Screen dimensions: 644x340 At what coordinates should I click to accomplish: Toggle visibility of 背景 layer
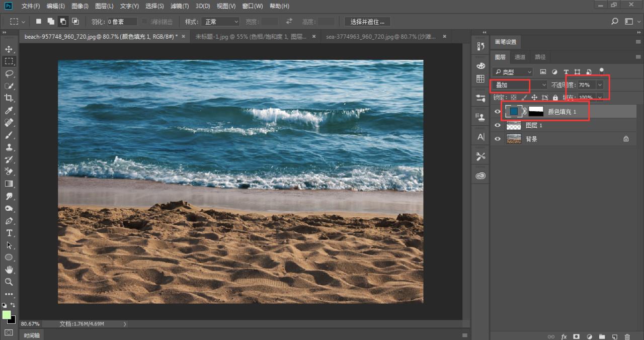pos(498,139)
